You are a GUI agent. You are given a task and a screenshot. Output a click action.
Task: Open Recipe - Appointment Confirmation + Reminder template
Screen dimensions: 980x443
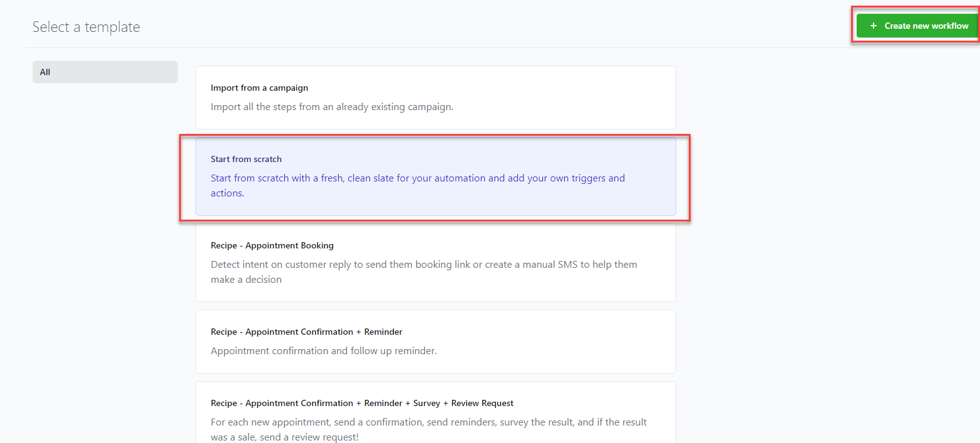(x=435, y=341)
